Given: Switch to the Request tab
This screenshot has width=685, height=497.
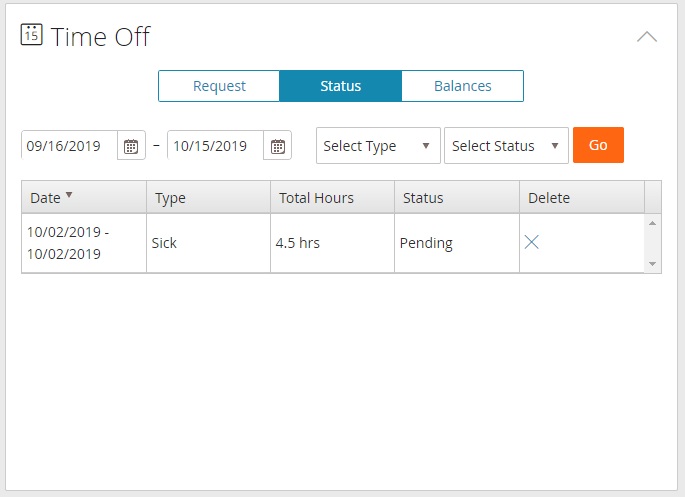Looking at the screenshot, I should point(219,86).
